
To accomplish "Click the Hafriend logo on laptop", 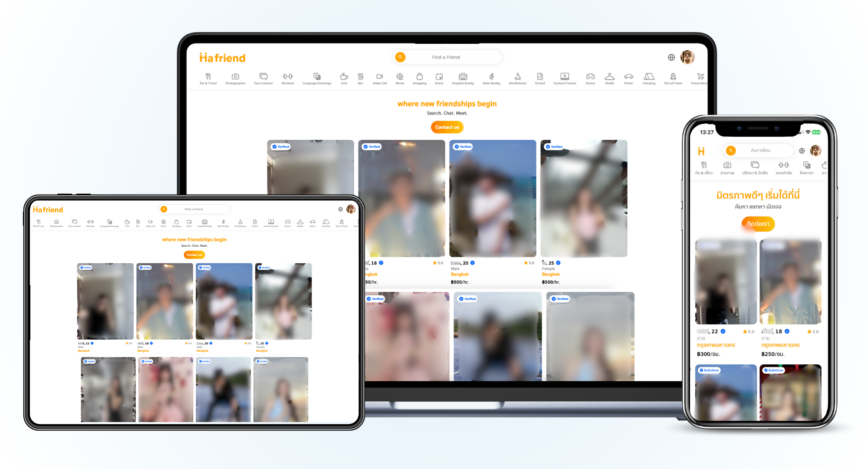I will 223,58.
